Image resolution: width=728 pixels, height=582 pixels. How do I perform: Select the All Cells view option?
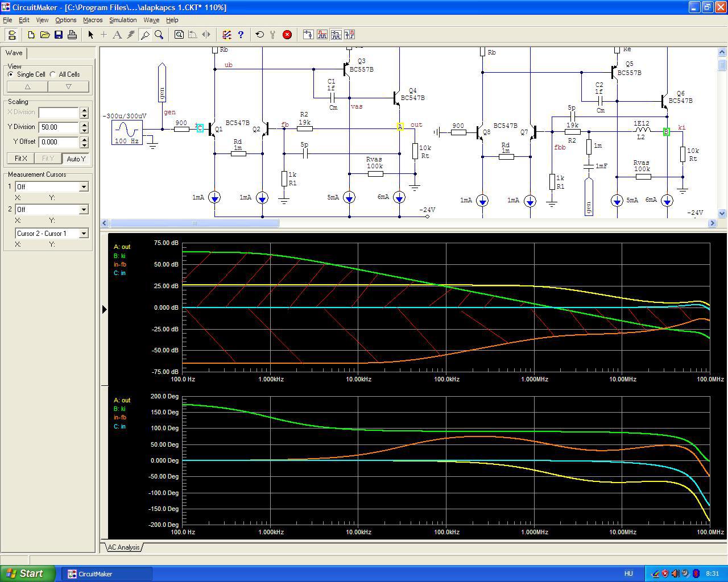53,74
